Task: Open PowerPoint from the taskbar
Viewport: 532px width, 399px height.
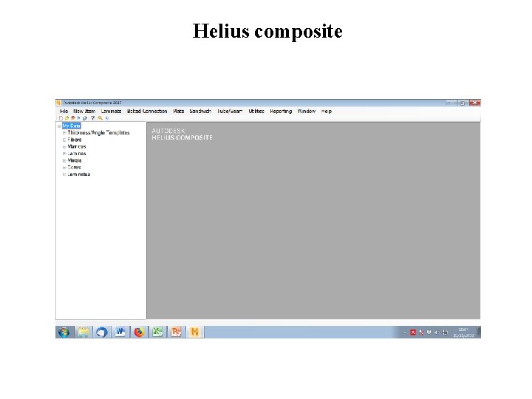Action: (176, 332)
